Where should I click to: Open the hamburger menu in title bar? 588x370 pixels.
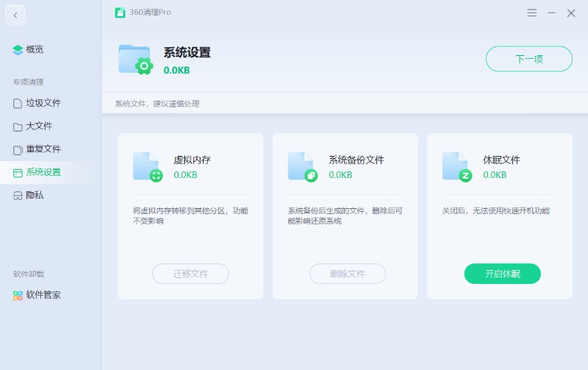pos(531,13)
